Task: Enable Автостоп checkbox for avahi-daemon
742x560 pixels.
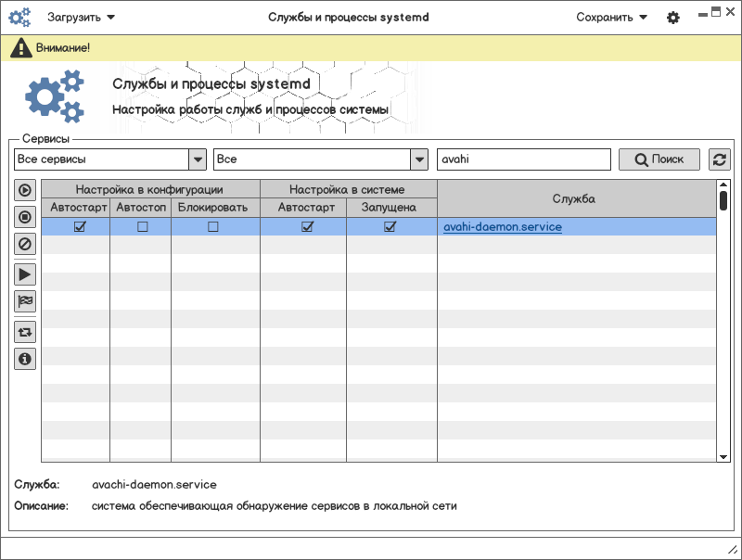Action: (x=143, y=226)
